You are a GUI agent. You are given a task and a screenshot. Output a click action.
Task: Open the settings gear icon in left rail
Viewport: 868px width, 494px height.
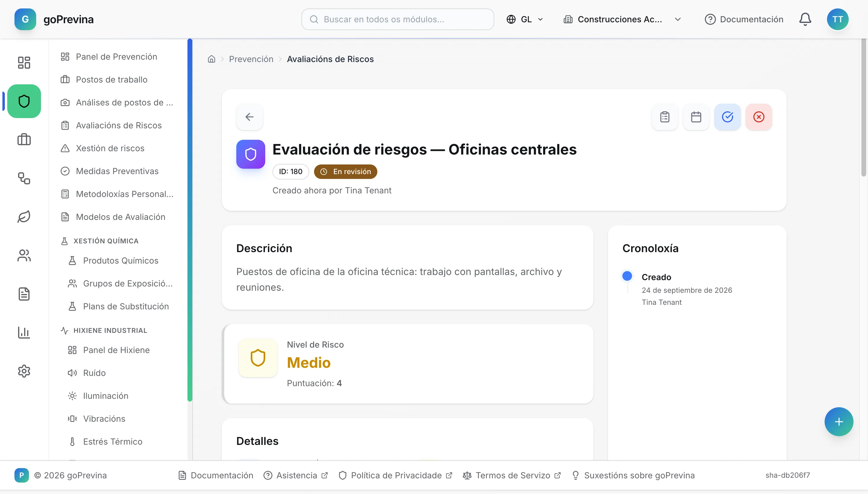tap(24, 371)
